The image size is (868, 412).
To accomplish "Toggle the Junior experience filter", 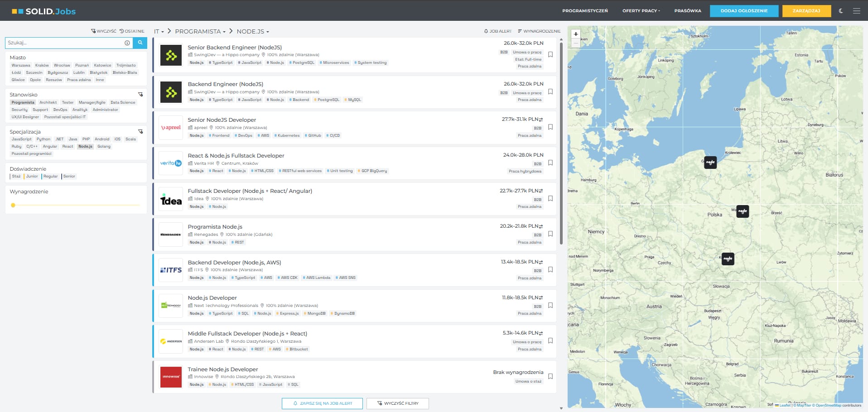I will [32, 177].
